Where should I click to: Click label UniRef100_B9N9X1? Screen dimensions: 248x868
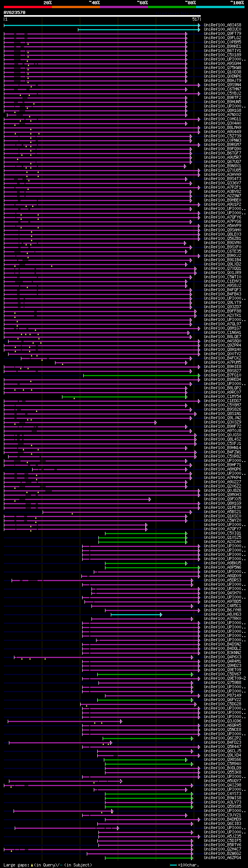click(x=222, y=166)
